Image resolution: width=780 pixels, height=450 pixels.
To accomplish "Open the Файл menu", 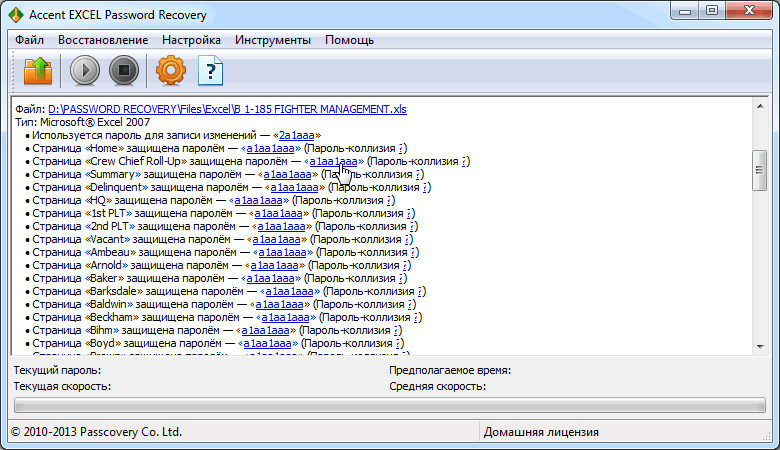I will [30, 40].
